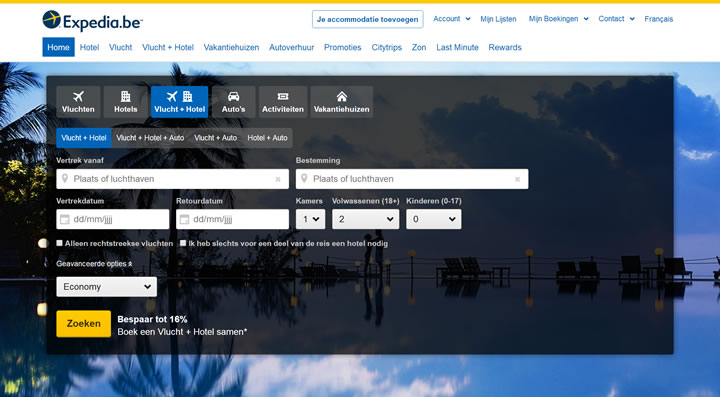720x397 pixels.
Task: Collapse Geavanceerde opties section
Action: click(x=94, y=264)
